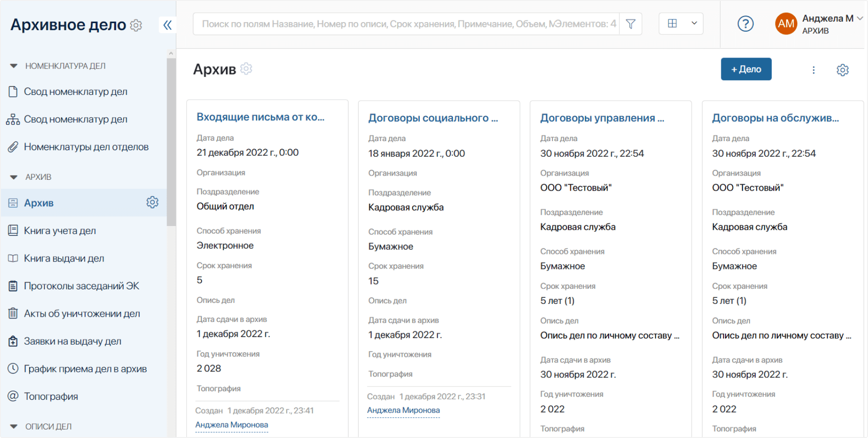The width and height of the screenshot is (868, 438).
Task: Click the Заявки на выдачу дел icon
Action: [x=13, y=341]
